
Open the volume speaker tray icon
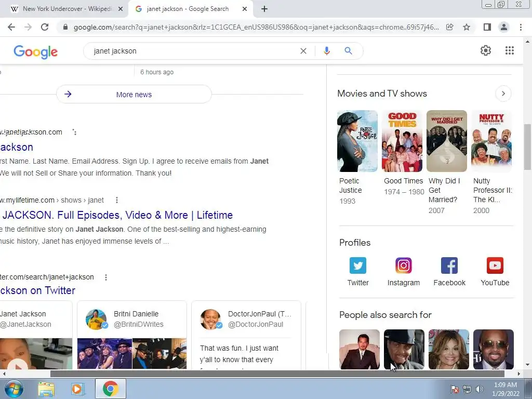pyautogui.click(x=480, y=389)
